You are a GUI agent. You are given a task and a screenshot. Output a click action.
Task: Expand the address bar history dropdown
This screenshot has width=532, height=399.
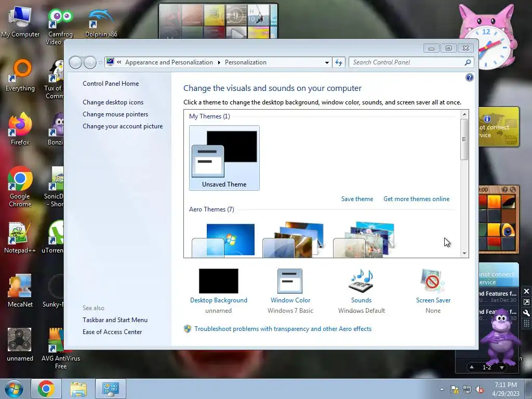point(327,62)
